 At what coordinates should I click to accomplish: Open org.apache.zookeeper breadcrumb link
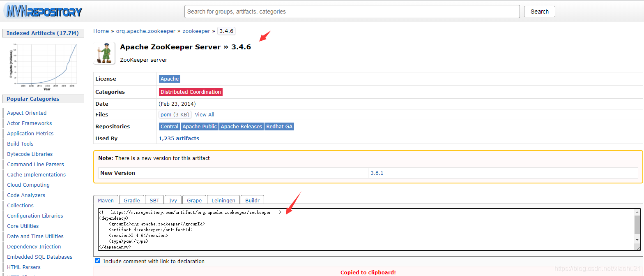pos(146,31)
